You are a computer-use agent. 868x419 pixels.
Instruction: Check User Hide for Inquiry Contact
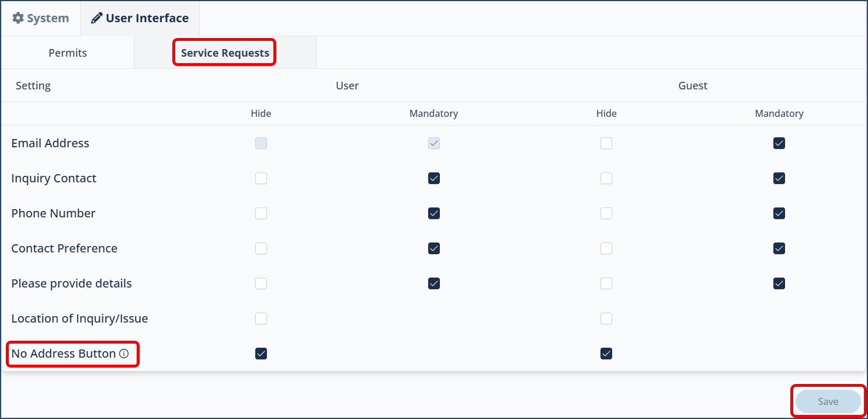(261, 178)
